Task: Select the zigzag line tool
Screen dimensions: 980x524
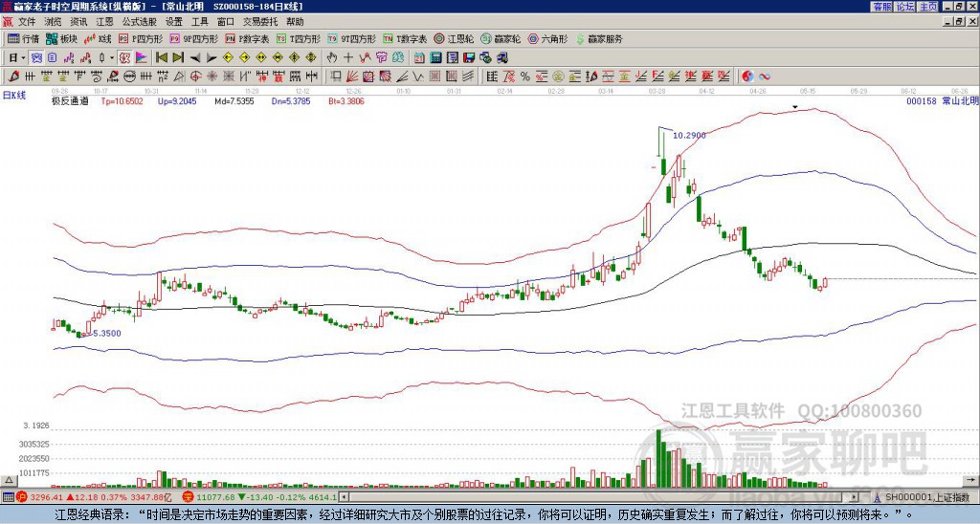Action: [x=418, y=76]
